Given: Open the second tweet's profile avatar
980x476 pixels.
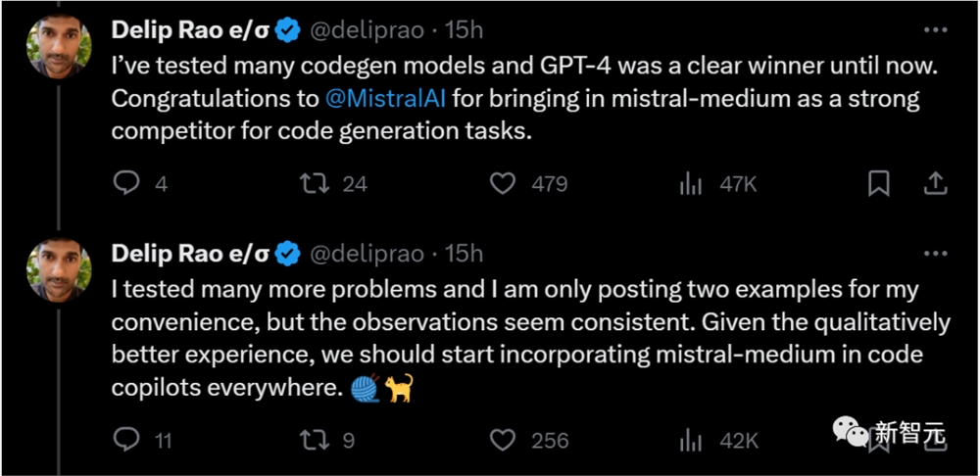Looking at the screenshot, I should pyautogui.click(x=59, y=271).
